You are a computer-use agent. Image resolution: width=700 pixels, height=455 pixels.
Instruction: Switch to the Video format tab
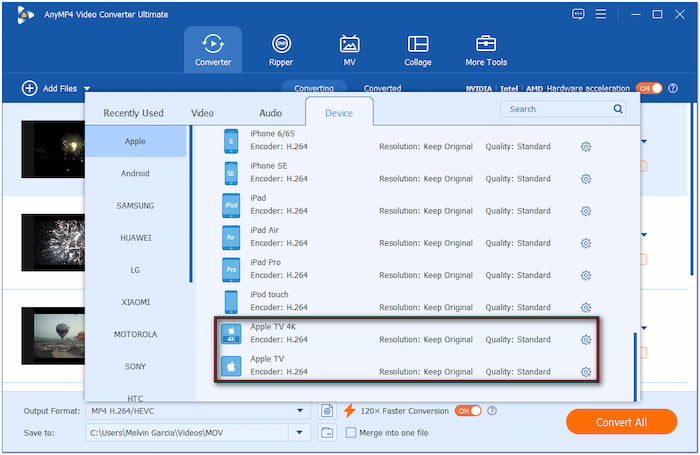point(202,113)
